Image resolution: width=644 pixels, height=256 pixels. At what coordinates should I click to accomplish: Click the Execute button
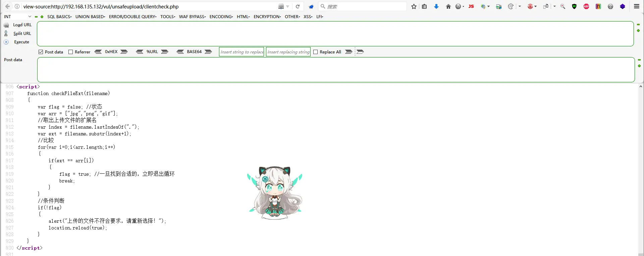[x=17, y=42]
